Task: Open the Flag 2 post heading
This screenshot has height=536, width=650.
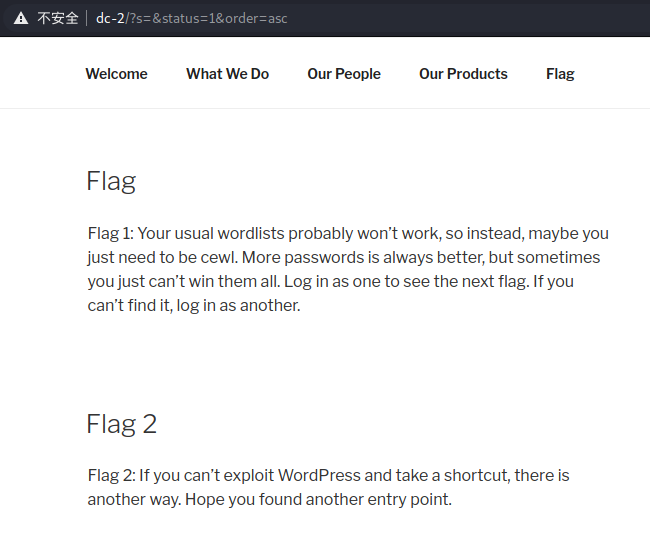Action: 121,424
